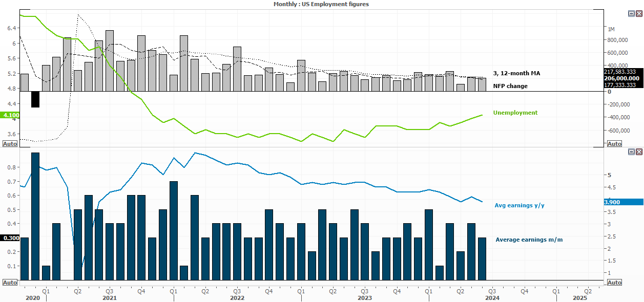
Task: Click Auto on the lower panel's y/y earnings axis
Action: click(x=614, y=283)
